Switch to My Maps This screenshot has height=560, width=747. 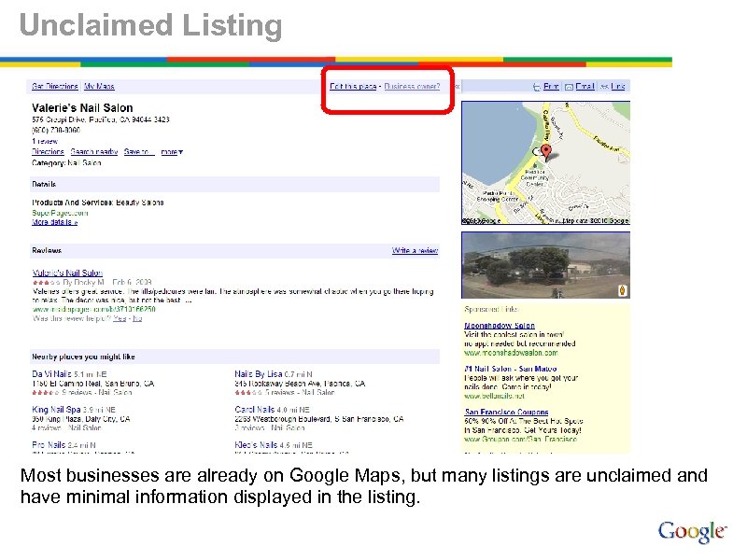(x=98, y=85)
